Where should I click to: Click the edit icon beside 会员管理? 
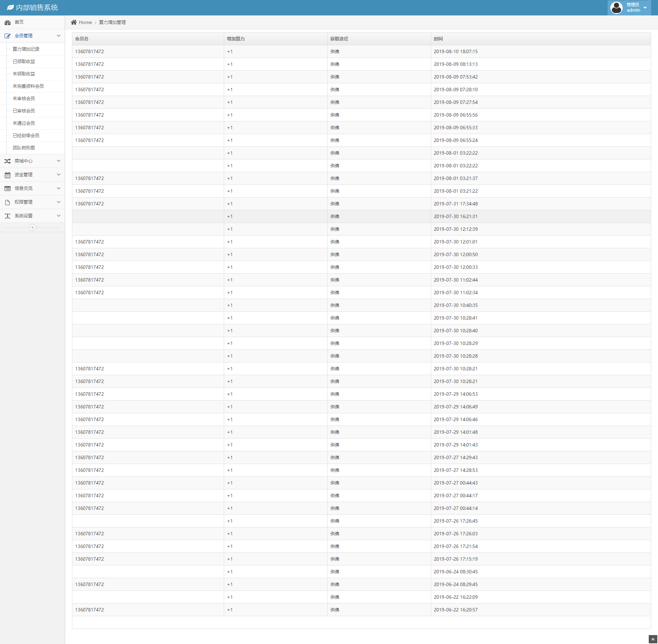click(x=8, y=36)
